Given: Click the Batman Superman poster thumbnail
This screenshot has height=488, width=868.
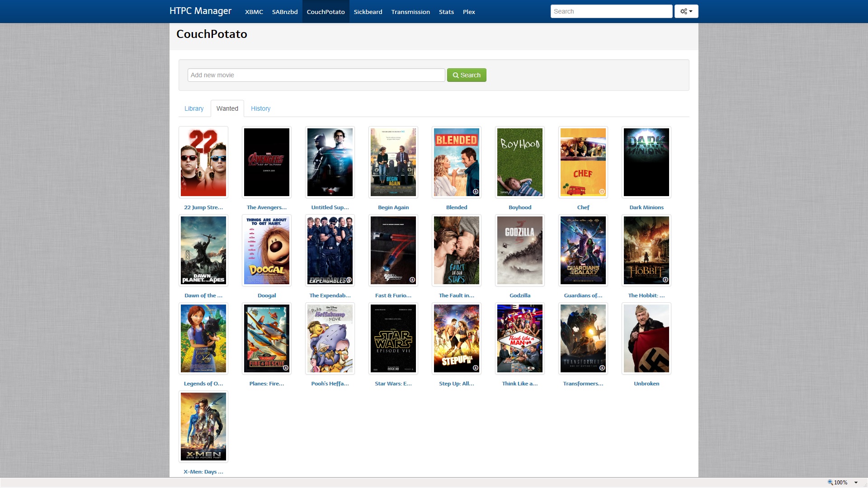Looking at the screenshot, I should [x=330, y=162].
